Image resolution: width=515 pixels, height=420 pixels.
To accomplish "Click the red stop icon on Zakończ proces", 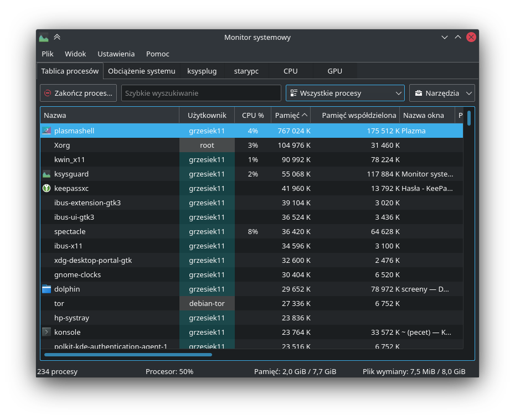I will coord(48,94).
